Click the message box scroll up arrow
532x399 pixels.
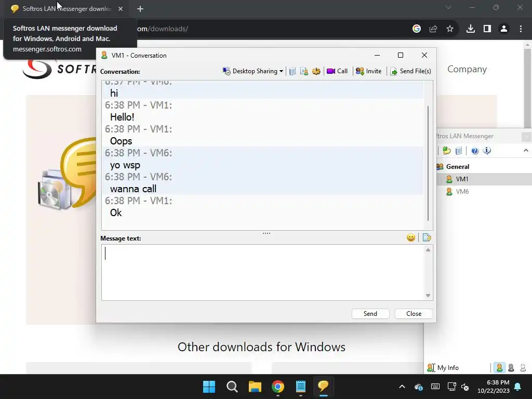(428, 250)
